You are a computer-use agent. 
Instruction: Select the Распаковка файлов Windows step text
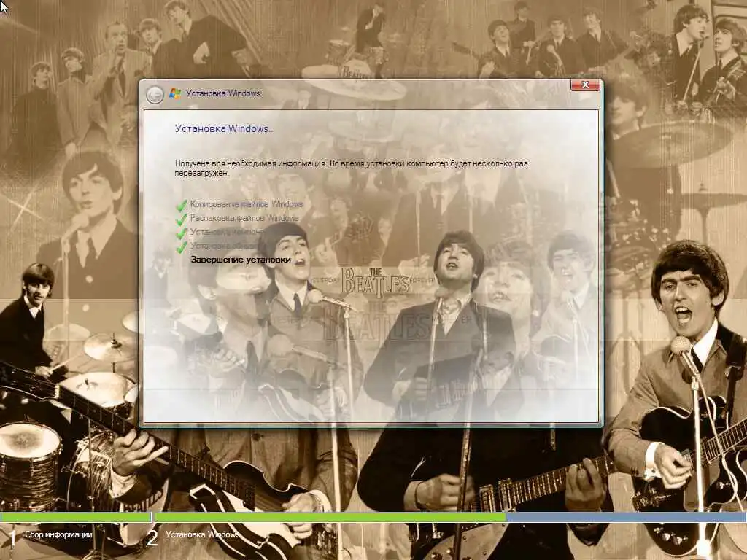(244, 218)
